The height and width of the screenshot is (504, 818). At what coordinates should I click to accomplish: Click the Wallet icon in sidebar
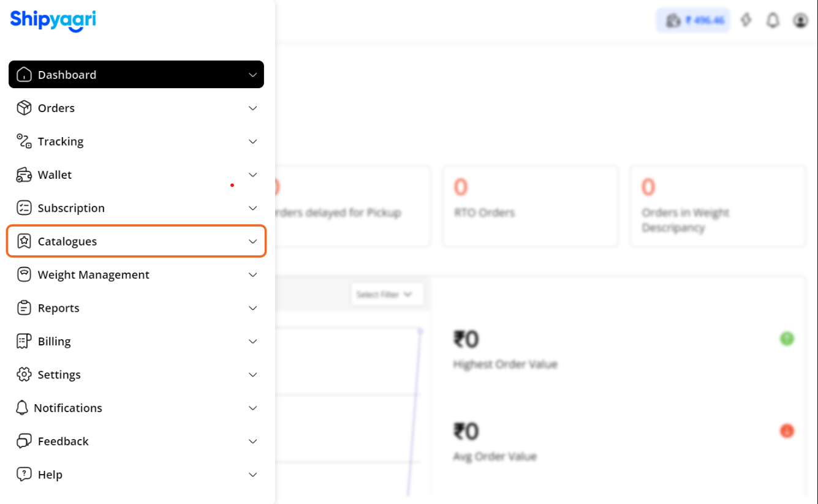(24, 175)
